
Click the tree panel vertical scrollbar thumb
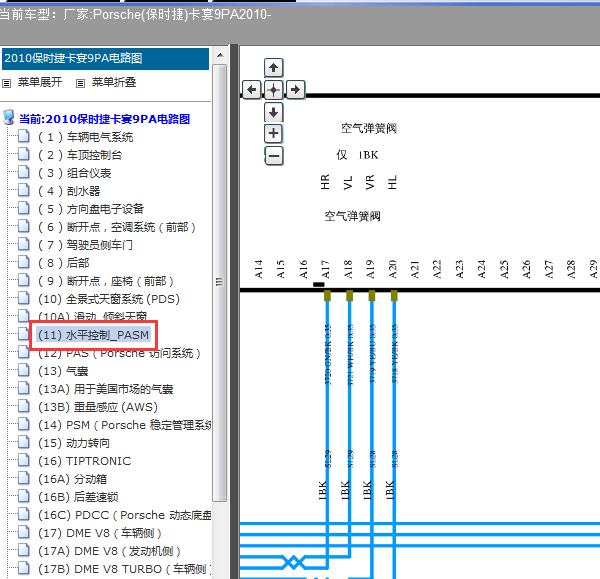pos(220,282)
